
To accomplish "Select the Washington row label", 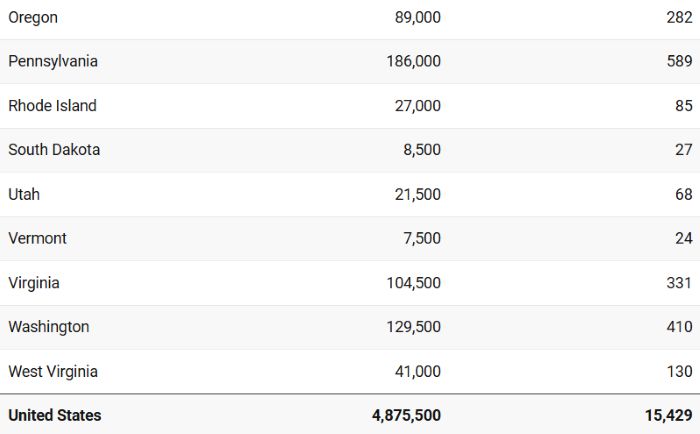I will 49,327.
